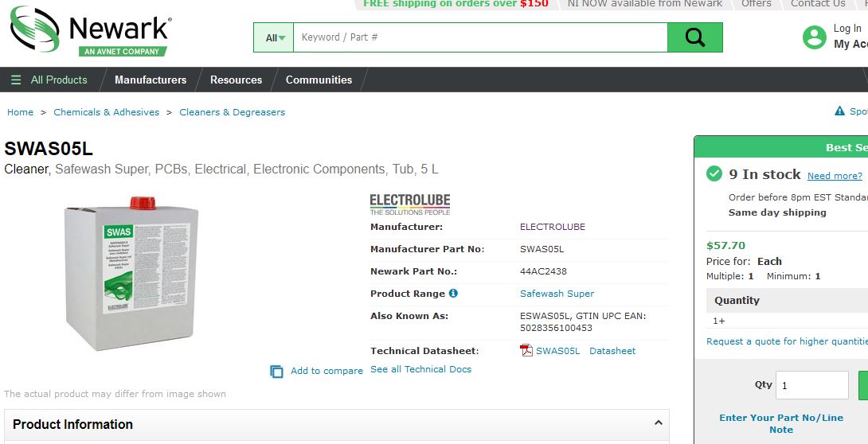
Task: Go to Home breadcrumb
Action: point(20,112)
